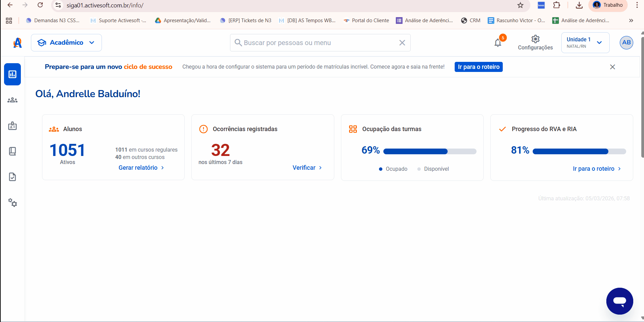Open the document checkmark sidebar icon
Viewport: 644px width, 322px height.
tap(12, 177)
